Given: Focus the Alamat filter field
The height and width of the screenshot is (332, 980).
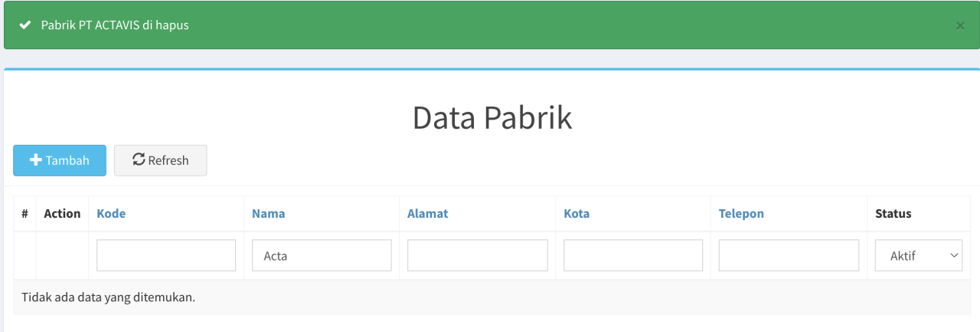Looking at the screenshot, I should pyautogui.click(x=478, y=256).
